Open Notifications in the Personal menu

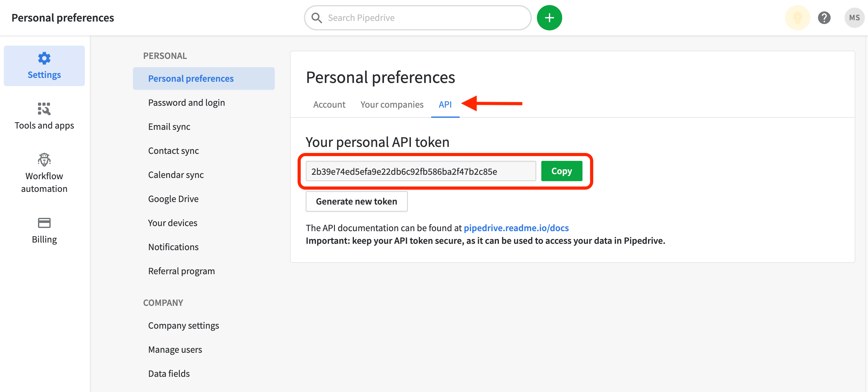coord(173,247)
